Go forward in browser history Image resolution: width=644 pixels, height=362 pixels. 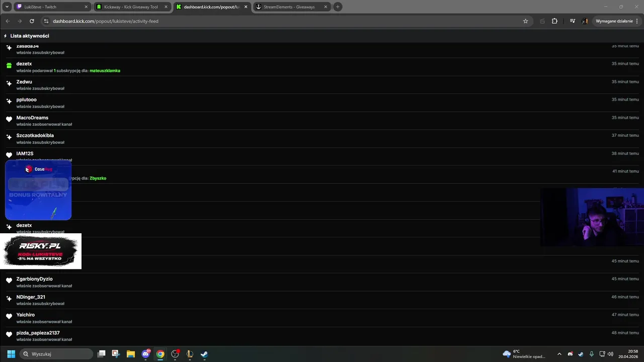coord(20,21)
